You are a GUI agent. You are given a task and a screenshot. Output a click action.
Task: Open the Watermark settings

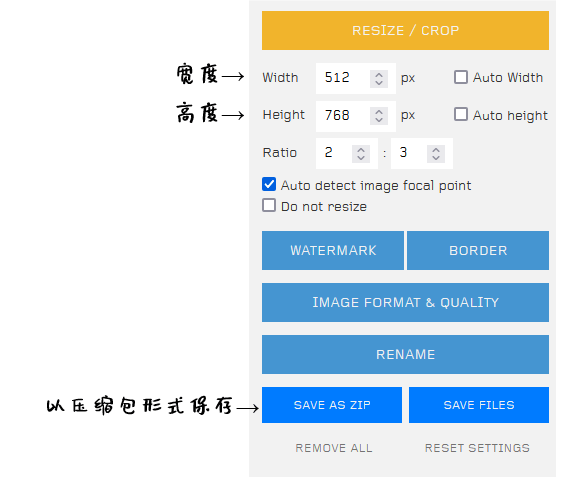(x=333, y=250)
